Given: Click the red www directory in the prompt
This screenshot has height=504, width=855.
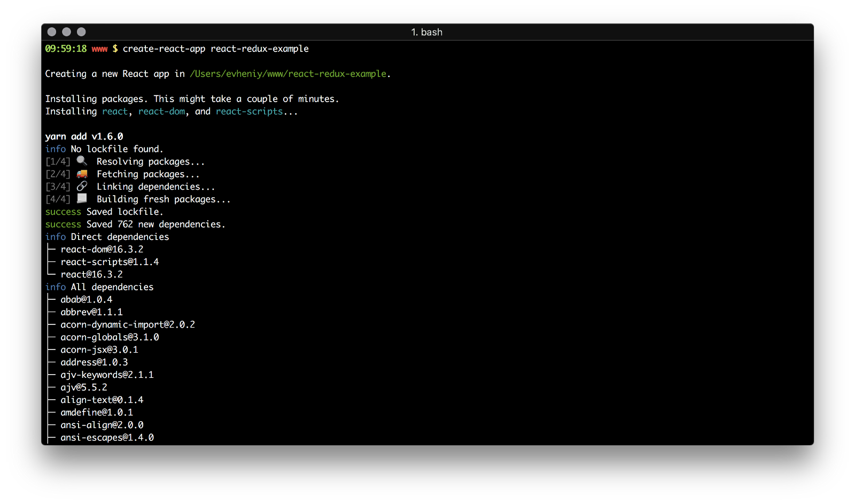Looking at the screenshot, I should [99, 49].
